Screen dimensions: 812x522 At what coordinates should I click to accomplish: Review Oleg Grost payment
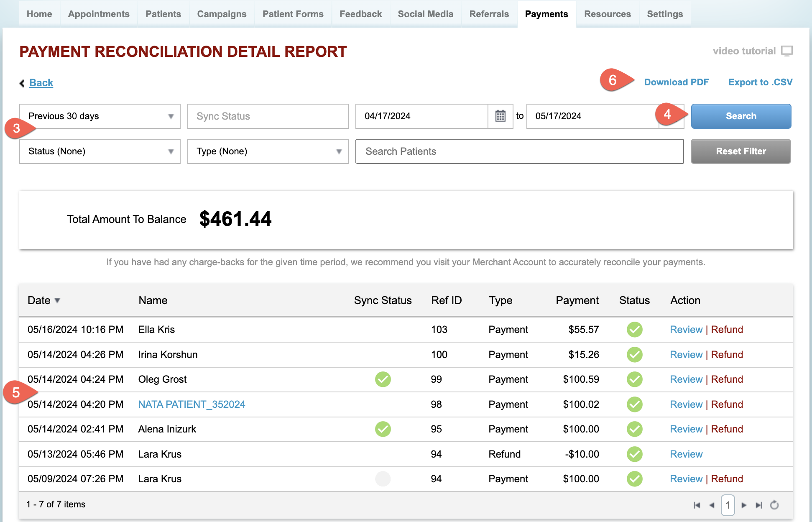[686, 379]
